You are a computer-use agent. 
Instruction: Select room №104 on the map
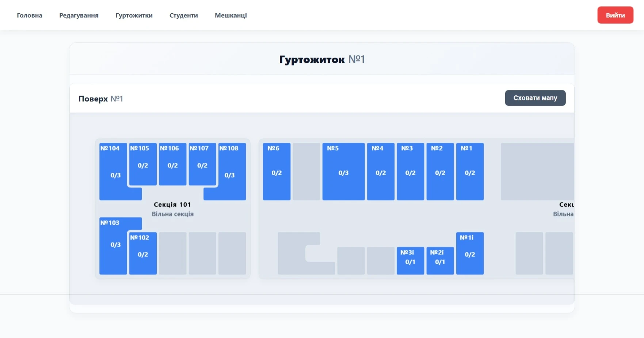pos(113,172)
